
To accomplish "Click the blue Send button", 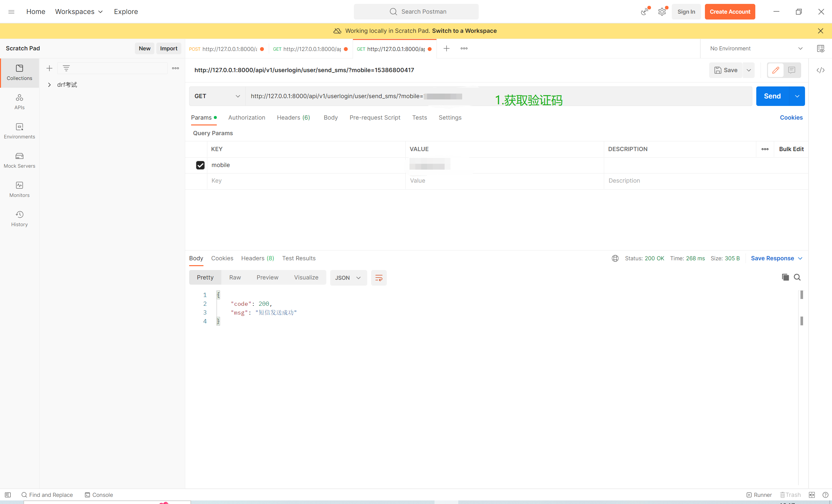I will tap(772, 96).
